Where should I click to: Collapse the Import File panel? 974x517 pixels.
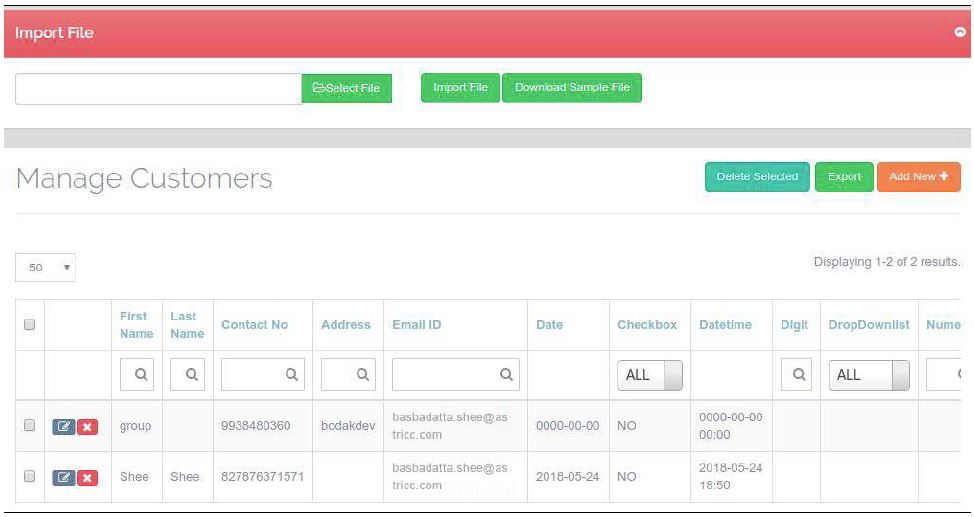click(961, 33)
